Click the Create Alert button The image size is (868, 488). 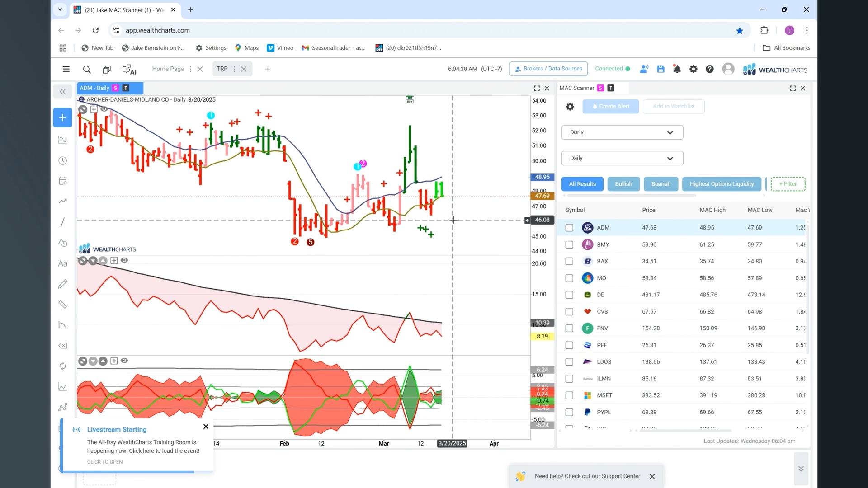611,107
